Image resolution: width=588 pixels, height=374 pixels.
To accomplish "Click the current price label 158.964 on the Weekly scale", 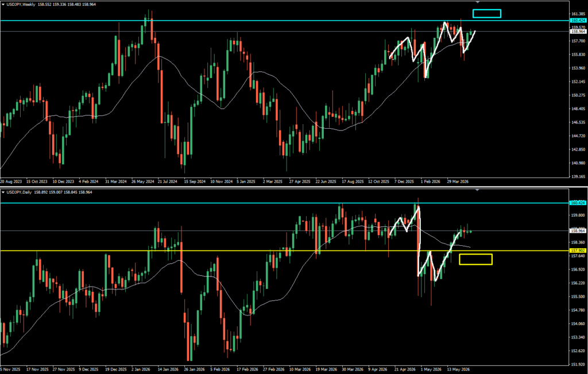I will pyautogui.click(x=578, y=32).
